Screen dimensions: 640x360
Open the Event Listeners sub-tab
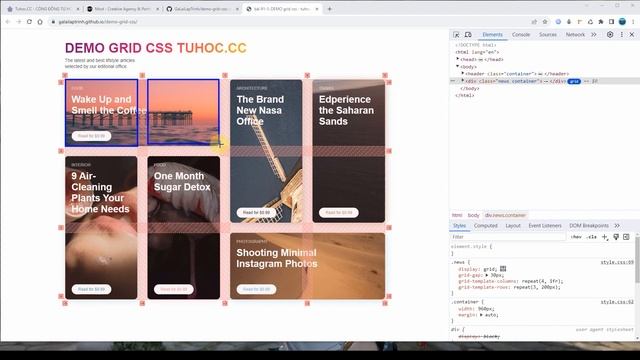tap(545, 226)
